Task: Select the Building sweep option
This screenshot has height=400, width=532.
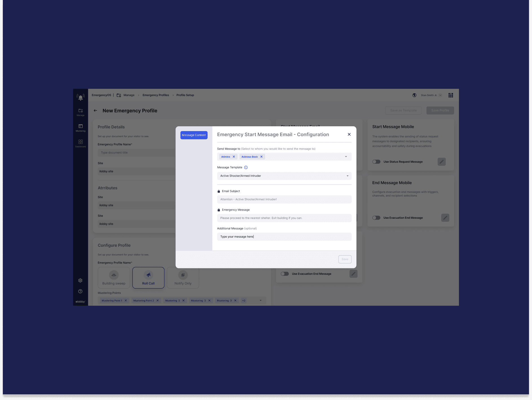Action: [x=114, y=278]
